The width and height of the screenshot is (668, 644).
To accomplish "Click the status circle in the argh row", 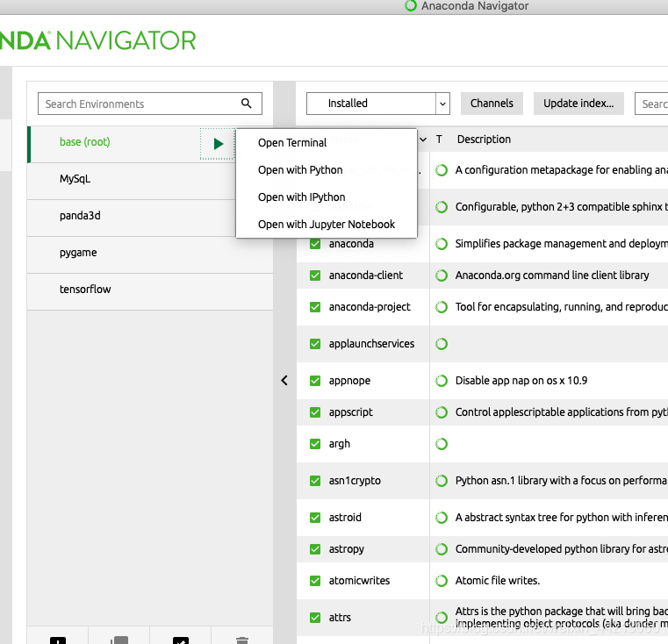I will pos(442,444).
